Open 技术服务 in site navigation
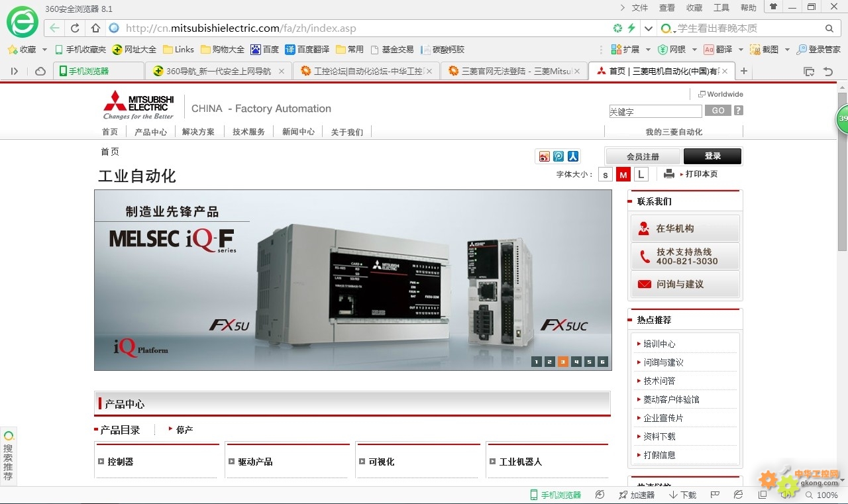The width and height of the screenshot is (848, 504). tap(248, 132)
